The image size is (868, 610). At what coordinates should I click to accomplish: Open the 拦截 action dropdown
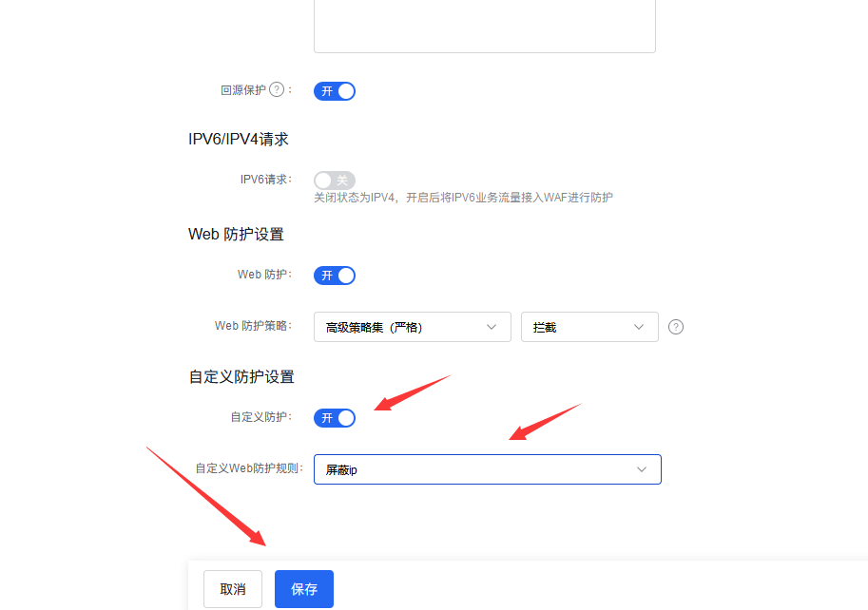pyautogui.click(x=589, y=327)
